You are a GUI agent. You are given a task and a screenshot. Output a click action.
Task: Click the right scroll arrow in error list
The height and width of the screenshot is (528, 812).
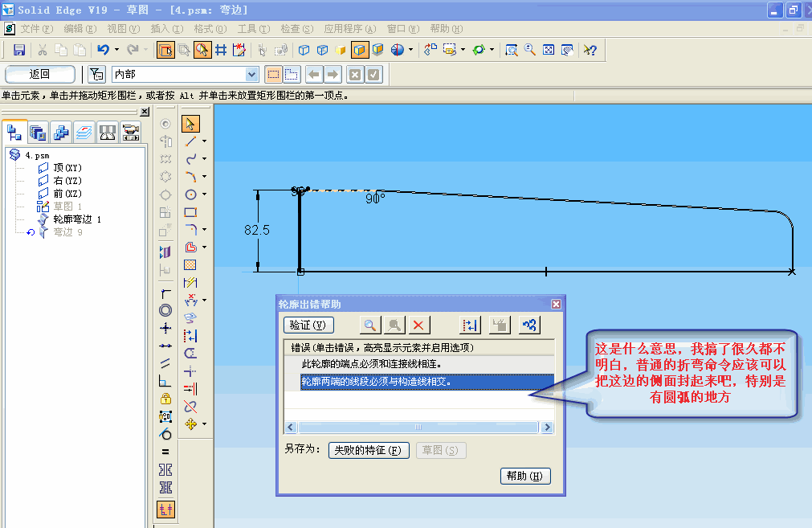pos(548,427)
